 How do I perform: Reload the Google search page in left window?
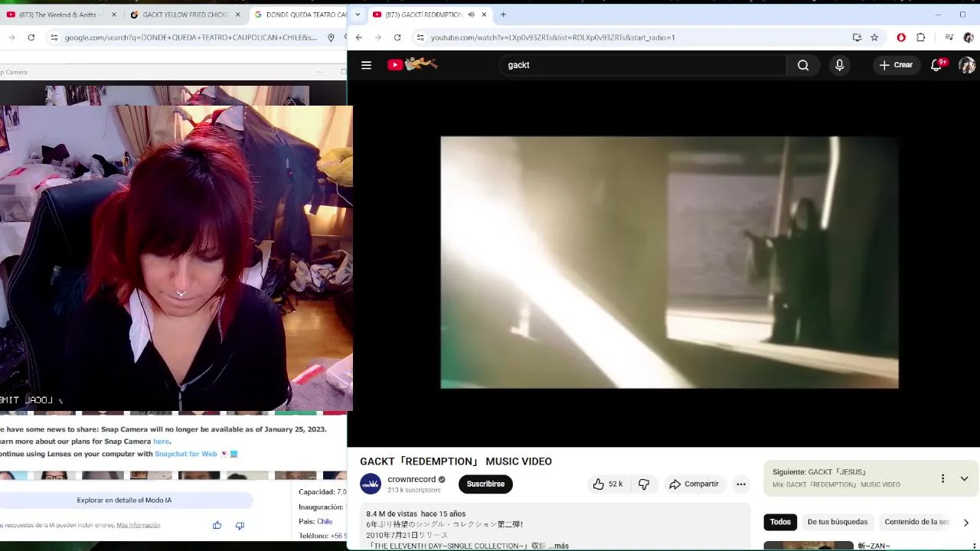click(31, 37)
